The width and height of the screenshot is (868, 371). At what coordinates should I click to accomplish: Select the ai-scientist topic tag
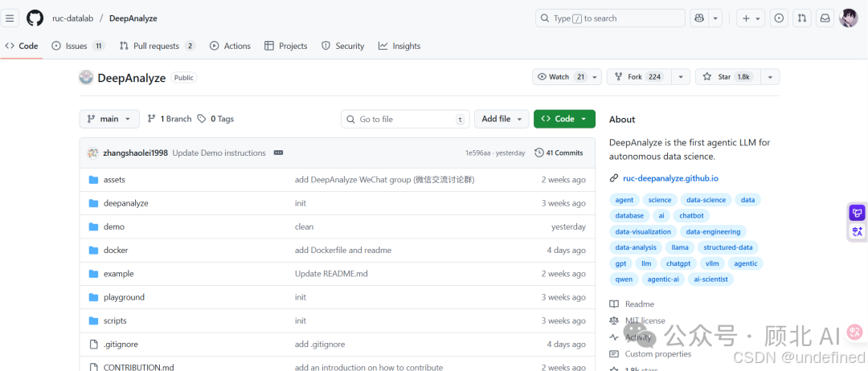point(710,279)
